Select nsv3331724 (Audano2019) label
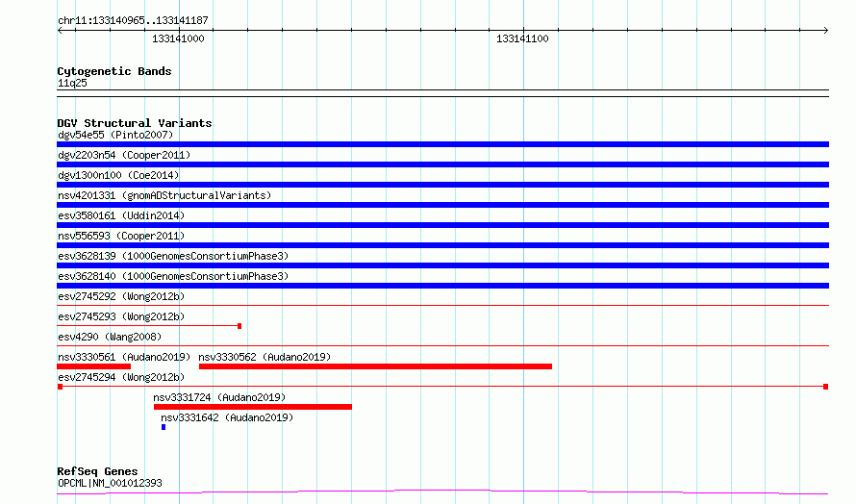 pyautogui.click(x=219, y=397)
